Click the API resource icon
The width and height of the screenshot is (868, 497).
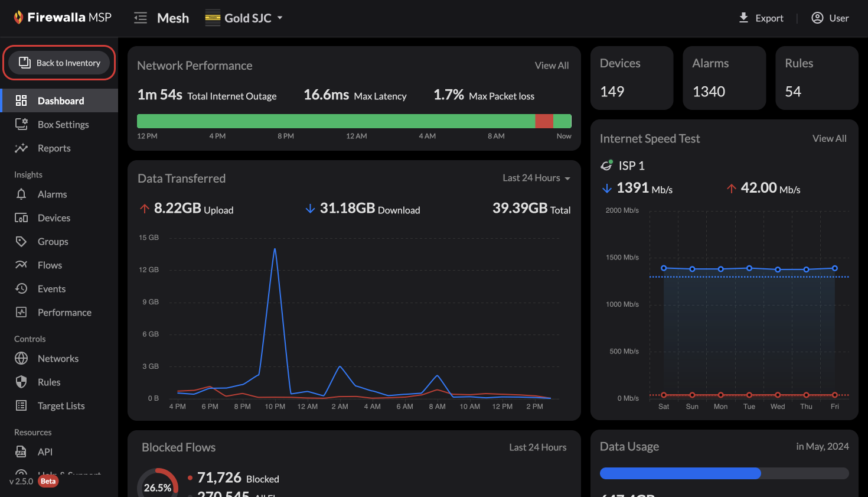(x=21, y=451)
